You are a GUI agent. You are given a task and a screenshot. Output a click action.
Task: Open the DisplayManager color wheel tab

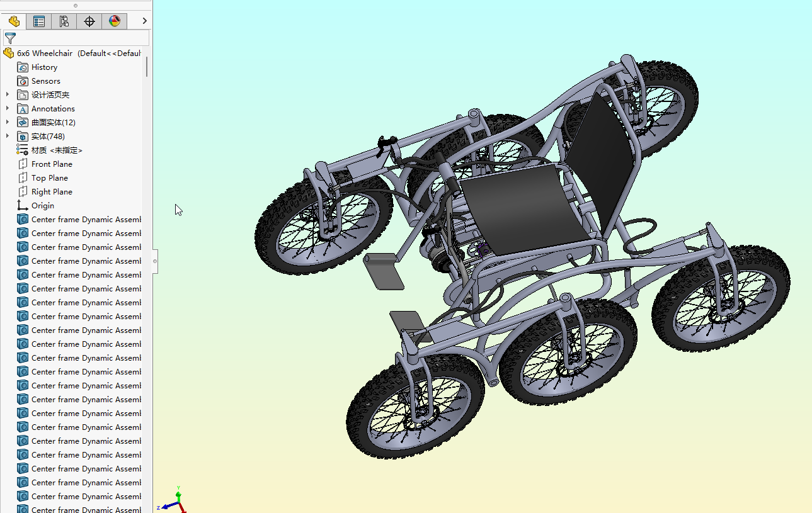[115, 21]
